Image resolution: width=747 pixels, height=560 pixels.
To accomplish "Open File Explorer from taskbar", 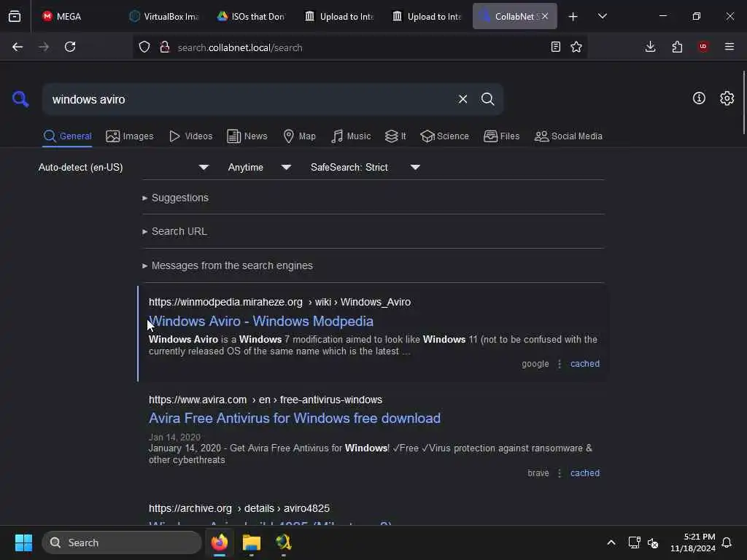I will click(x=252, y=542).
